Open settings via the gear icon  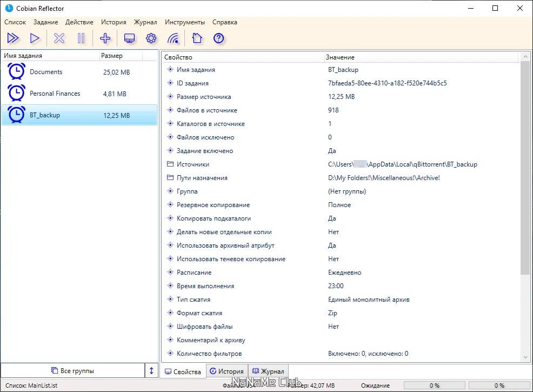[151, 38]
